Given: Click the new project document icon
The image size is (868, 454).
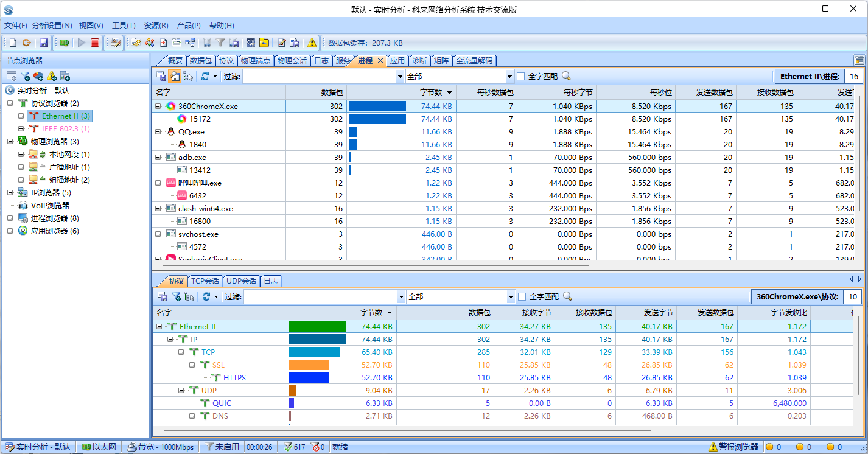Looking at the screenshot, I should (13, 43).
